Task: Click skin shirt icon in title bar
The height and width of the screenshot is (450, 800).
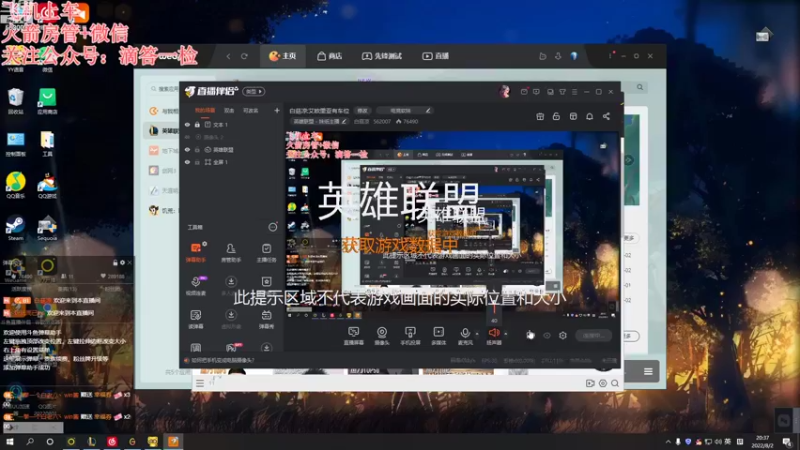Action: click(562, 92)
